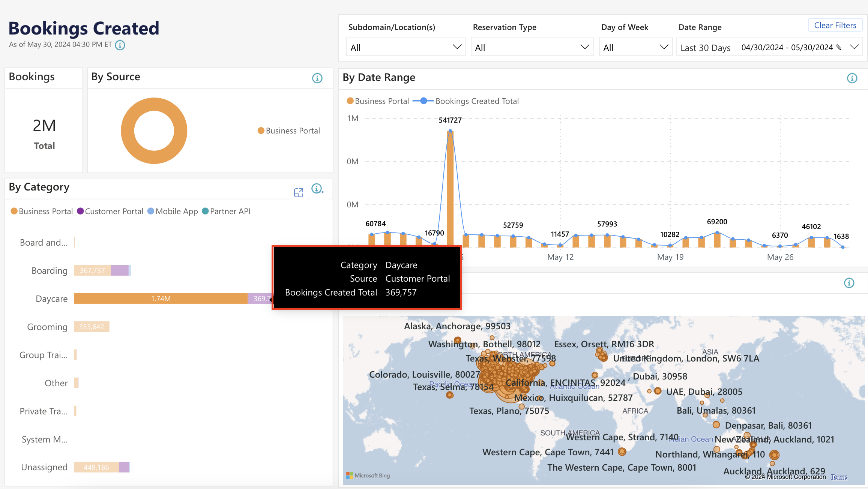This screenshot has height=489, width=868.
Task: Toggle Customer Portal legend item
Action: coord(110,211)
